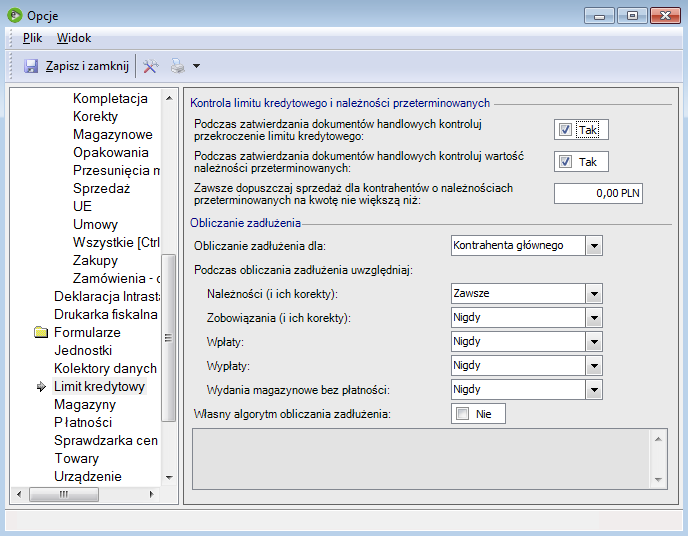The height and width of the screenshot is (536, 688).
Task: Select Sprzedaż in the tree
Action: pyautogui.click(x=101, y=189)
